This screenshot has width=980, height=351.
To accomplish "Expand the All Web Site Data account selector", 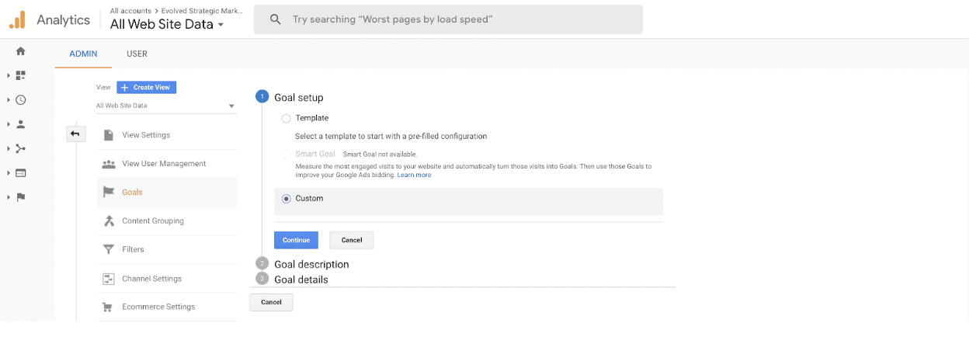I will coord(167,24).
